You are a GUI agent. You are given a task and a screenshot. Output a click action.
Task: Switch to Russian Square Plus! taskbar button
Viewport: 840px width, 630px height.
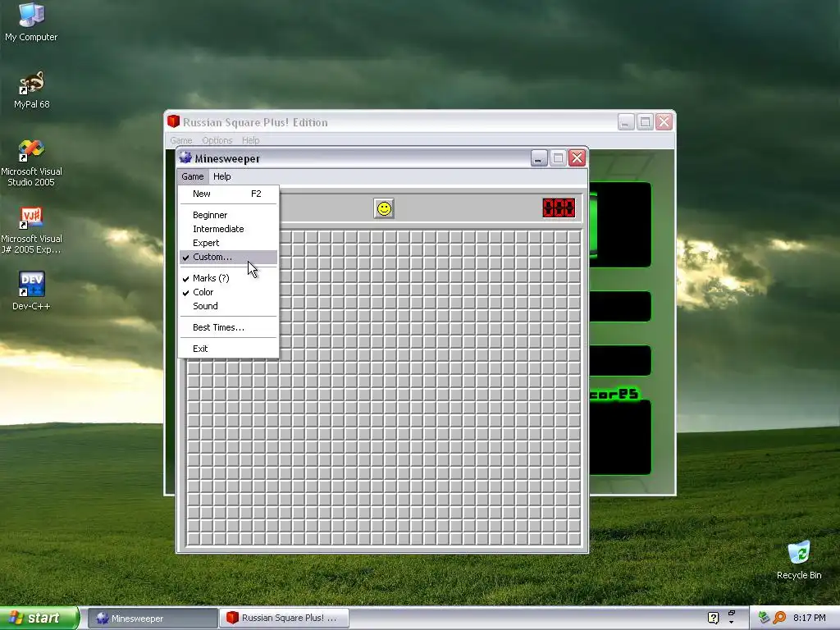284,619
